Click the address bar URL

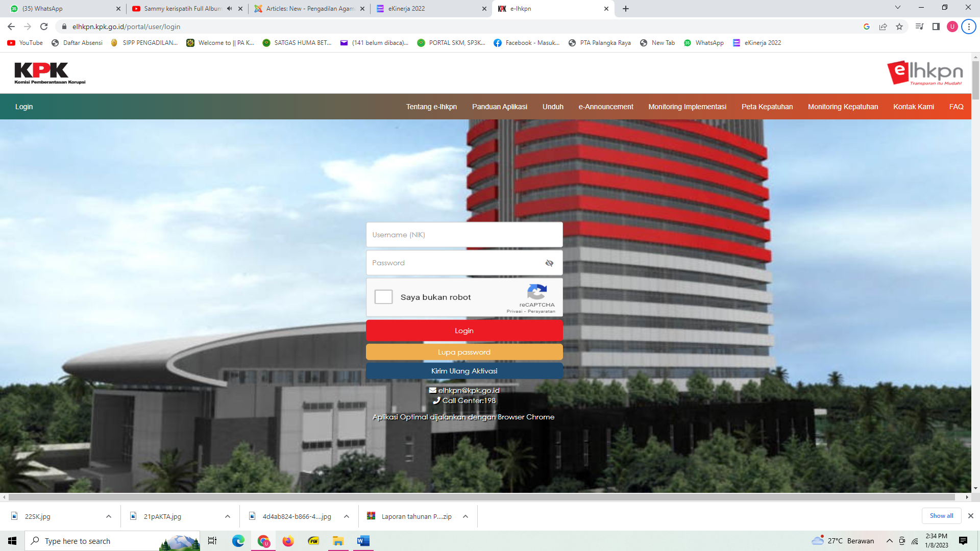(x=126, y=27)
